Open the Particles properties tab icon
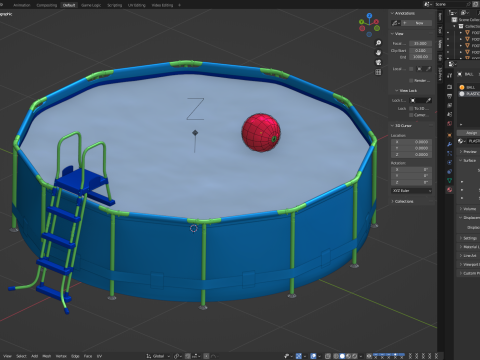This screenshot has width=480, height=360. point(449,153)
